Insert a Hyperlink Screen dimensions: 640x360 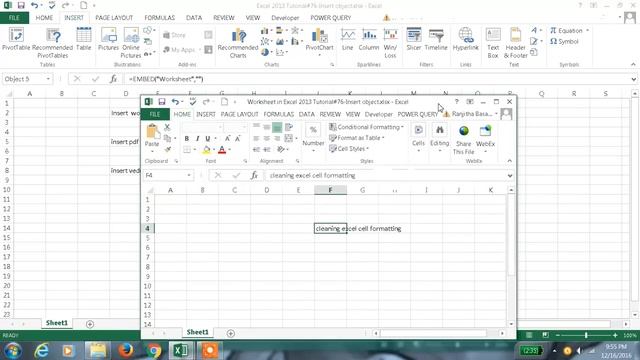(465, 40)
